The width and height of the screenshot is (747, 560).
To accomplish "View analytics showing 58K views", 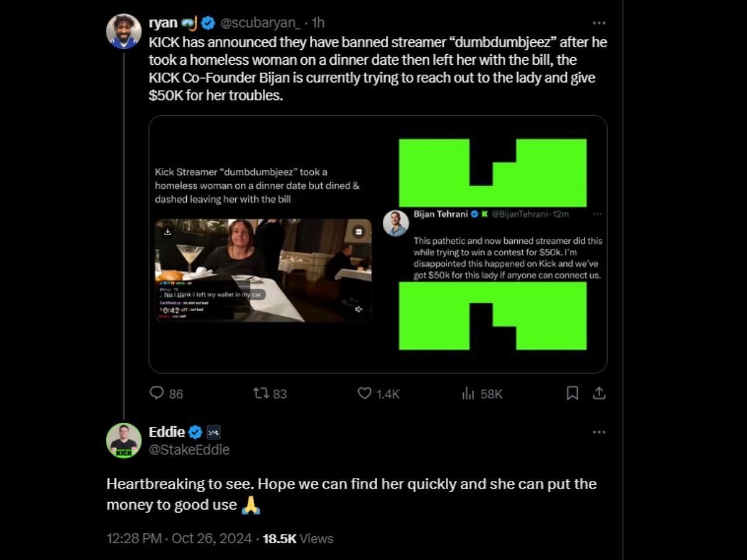I will tap(468, 393).
